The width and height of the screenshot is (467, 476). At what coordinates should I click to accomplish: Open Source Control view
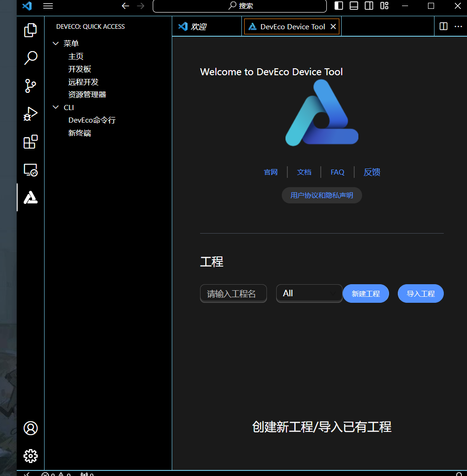(x=31, y=86)
